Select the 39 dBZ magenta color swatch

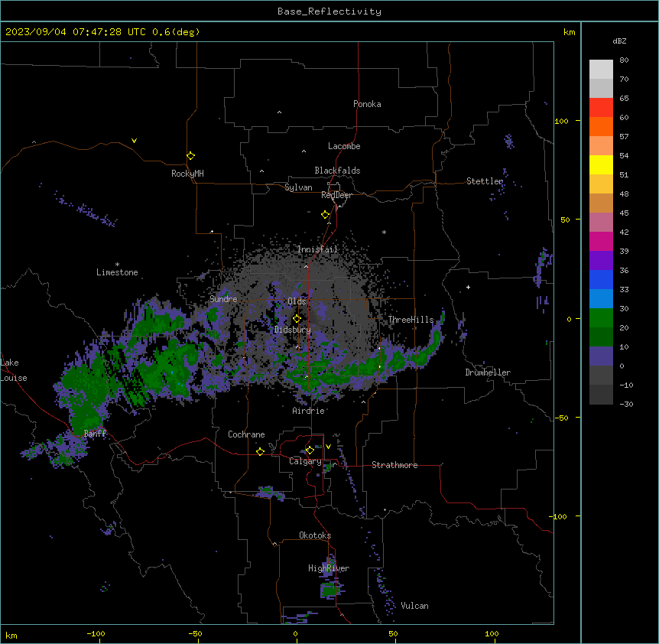[601, 241]
